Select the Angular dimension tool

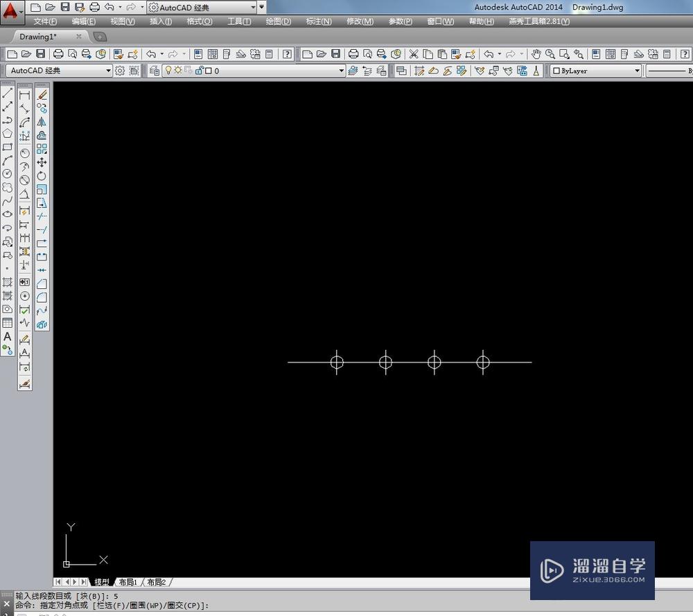25,194
